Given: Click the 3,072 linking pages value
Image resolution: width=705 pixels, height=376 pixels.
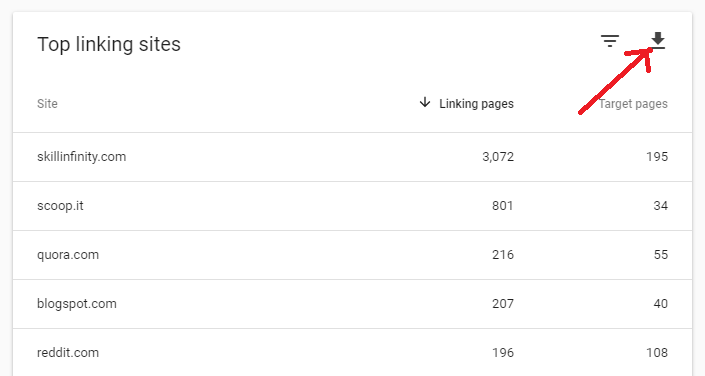Looking at the screenshot, I should pyautogui.click(x=498, y=157).
